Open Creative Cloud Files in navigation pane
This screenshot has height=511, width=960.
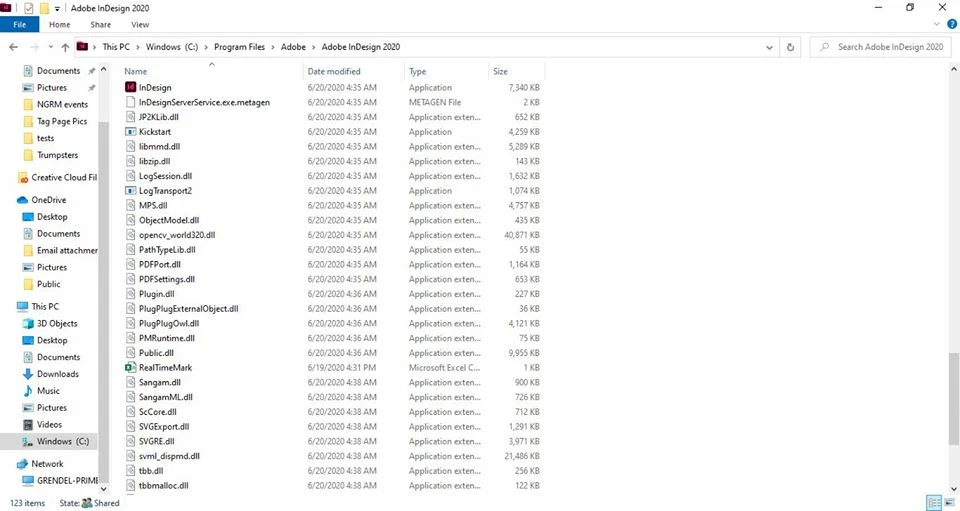(x=58, y=177)
